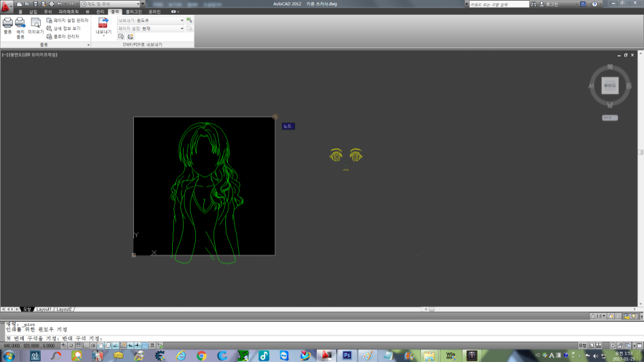Toggle Polar Tracking in status bar
The image size is (644, 362).
click(93, 346)
